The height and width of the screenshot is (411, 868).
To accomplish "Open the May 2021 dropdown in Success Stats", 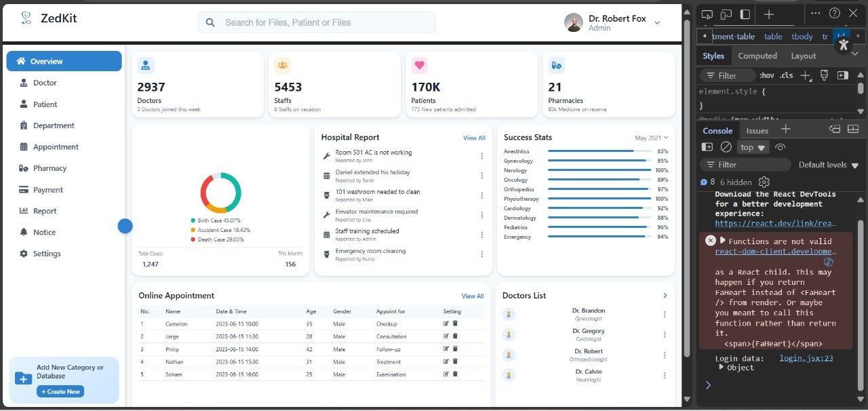I will pos(651,138).
